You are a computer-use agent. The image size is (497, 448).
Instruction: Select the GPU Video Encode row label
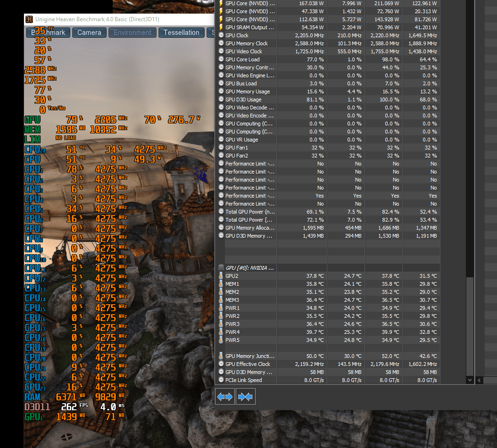pos(249,116)
